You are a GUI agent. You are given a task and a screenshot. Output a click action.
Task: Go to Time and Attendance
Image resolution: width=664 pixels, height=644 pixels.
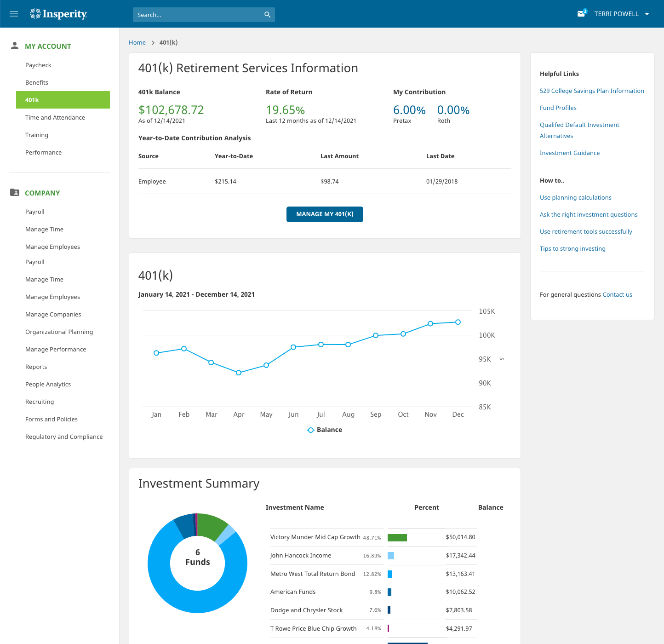click(55, 118)
